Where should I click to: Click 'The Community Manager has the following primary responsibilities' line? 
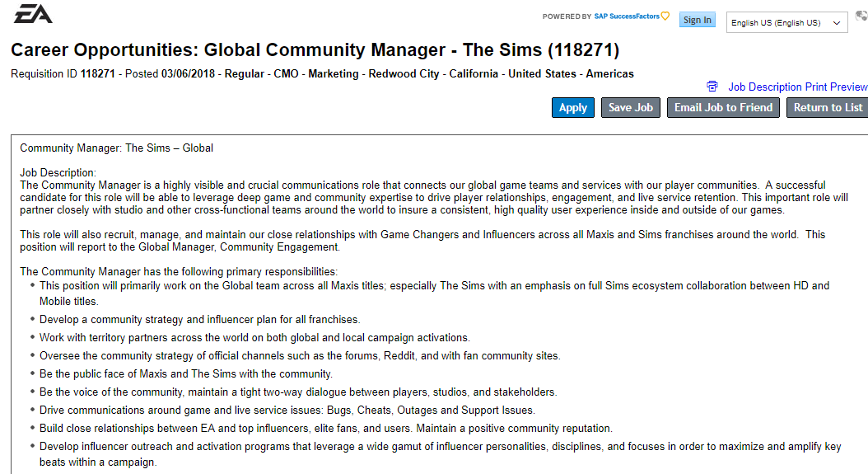point(179,272)
